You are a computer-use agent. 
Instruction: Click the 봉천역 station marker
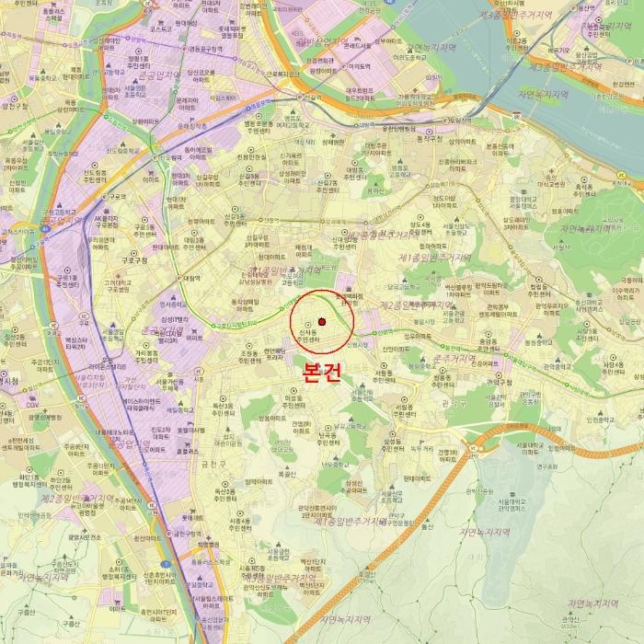[x=443, y=347]
